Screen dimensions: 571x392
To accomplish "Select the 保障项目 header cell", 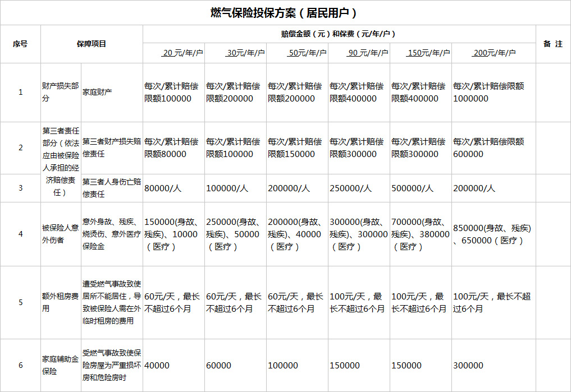I will [x=92, y=44].
